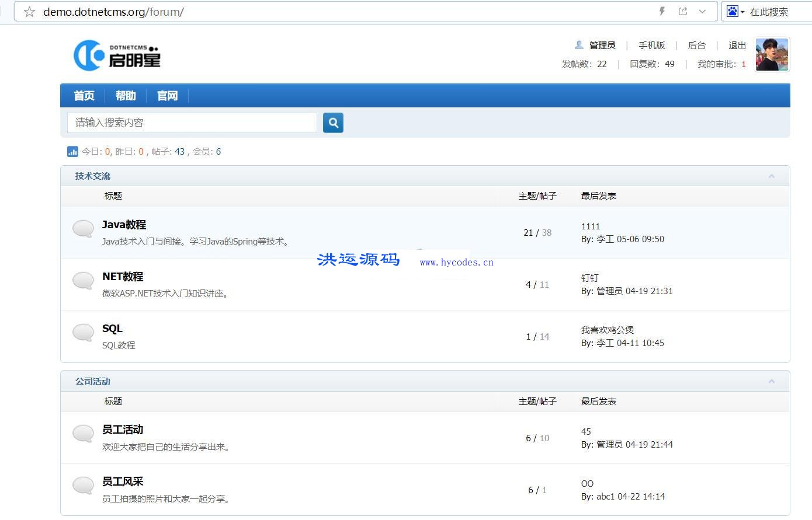Open the 技术交流 category heading

[92, 176]
